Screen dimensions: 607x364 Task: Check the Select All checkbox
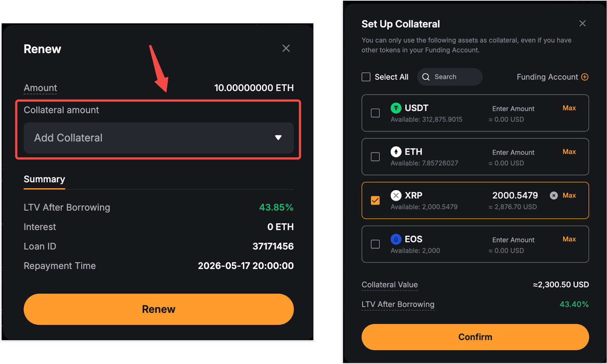[366, 77]
